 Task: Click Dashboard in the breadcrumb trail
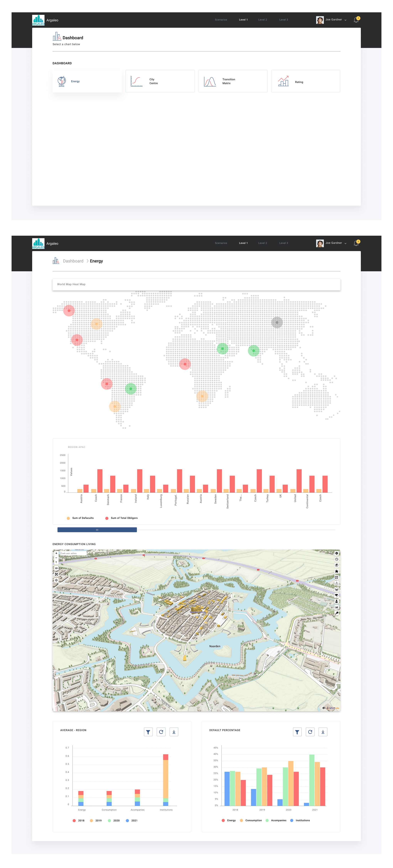pos(73,261)
